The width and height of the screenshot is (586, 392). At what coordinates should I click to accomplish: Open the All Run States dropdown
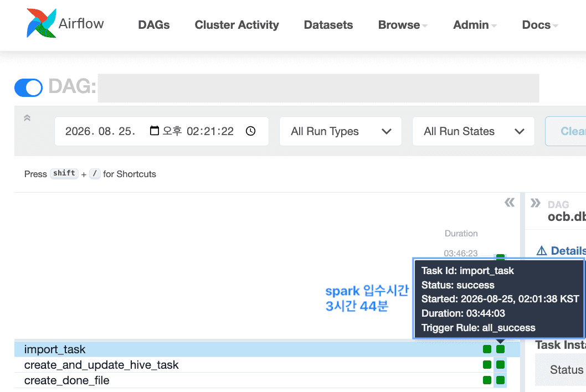pos(474,131)
